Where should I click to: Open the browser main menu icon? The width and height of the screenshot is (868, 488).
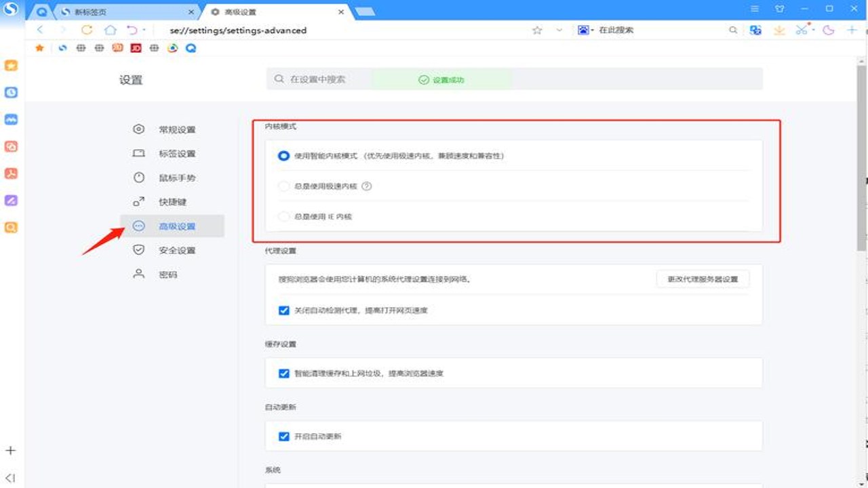click(755, 8)
